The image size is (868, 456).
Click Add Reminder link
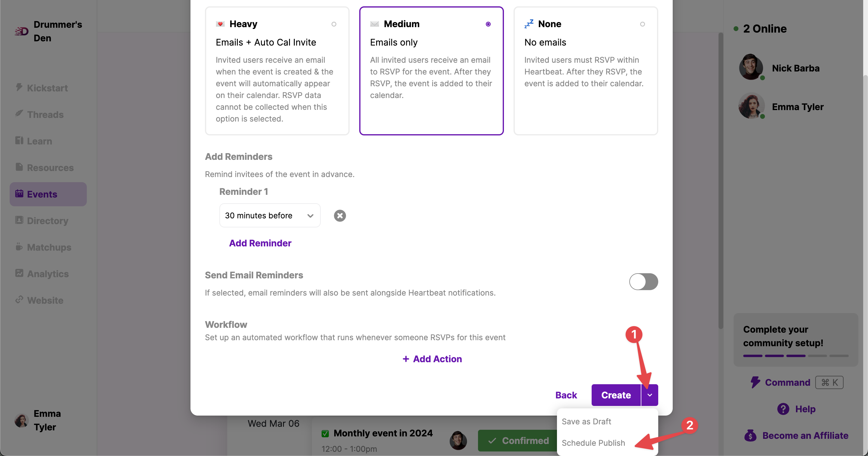click(260, 243)
